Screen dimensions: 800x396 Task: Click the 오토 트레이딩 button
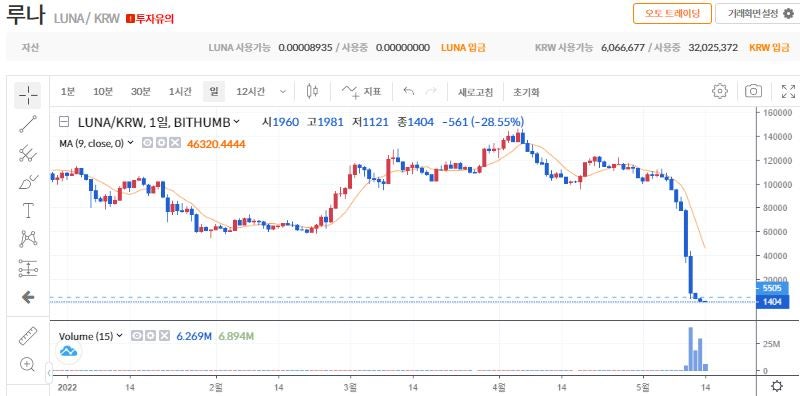click(x=672, y=13)
